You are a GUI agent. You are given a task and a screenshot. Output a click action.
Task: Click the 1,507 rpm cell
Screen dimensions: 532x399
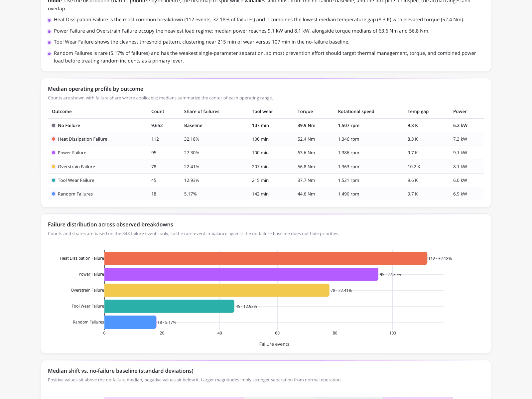(349, 125)
